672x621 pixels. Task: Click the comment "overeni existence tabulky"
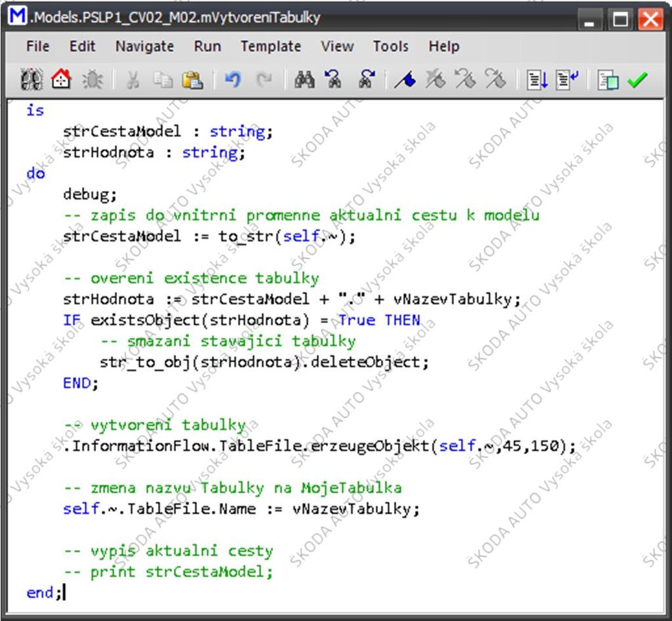pyautogui.click(x=191, y=278)
